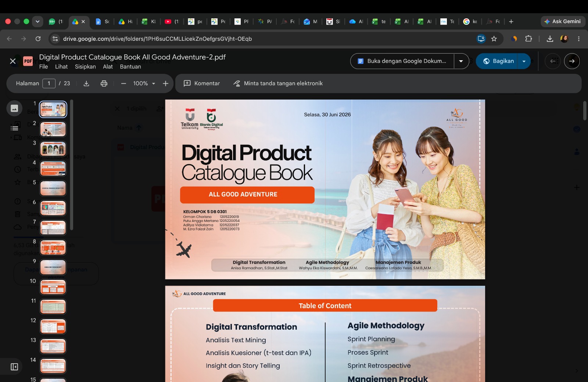
Task: Open the Bantuan menu
Action: [130, 66]
